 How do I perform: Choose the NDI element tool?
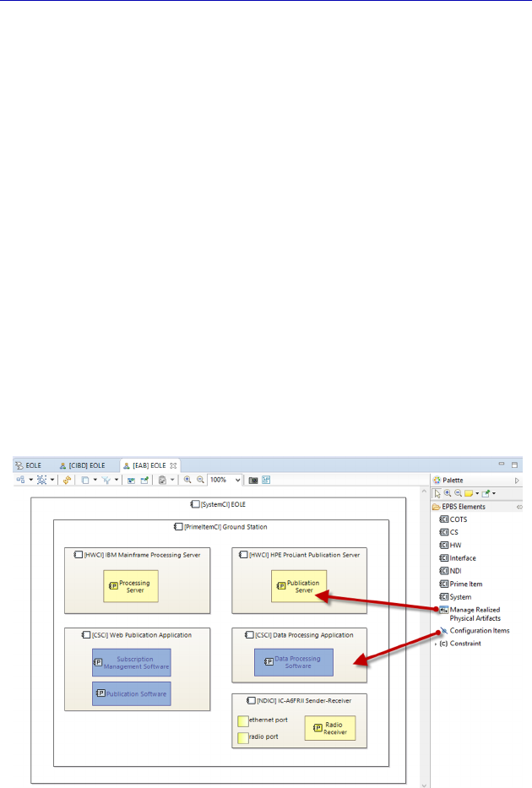pos(450,571)
